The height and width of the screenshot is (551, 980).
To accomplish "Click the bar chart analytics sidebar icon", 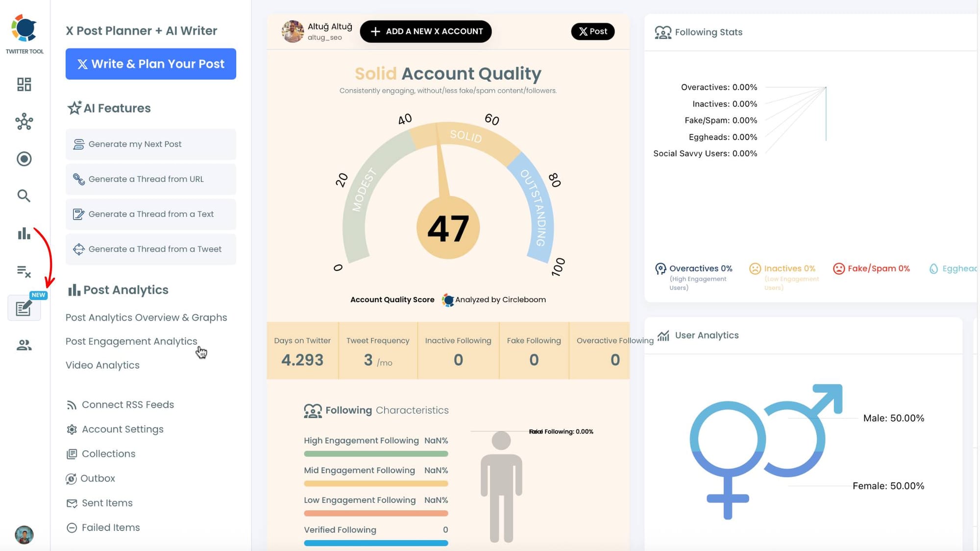I will coord(24,234).
